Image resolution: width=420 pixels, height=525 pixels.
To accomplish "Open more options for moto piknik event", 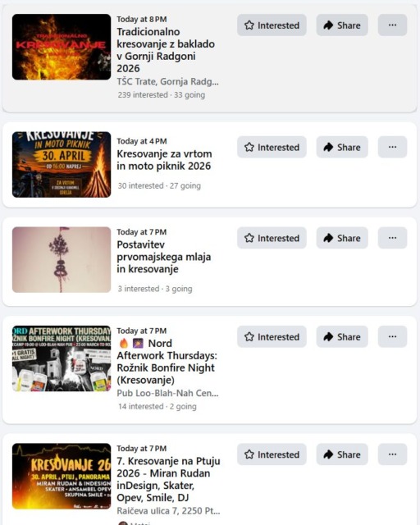I will (393, 147).
